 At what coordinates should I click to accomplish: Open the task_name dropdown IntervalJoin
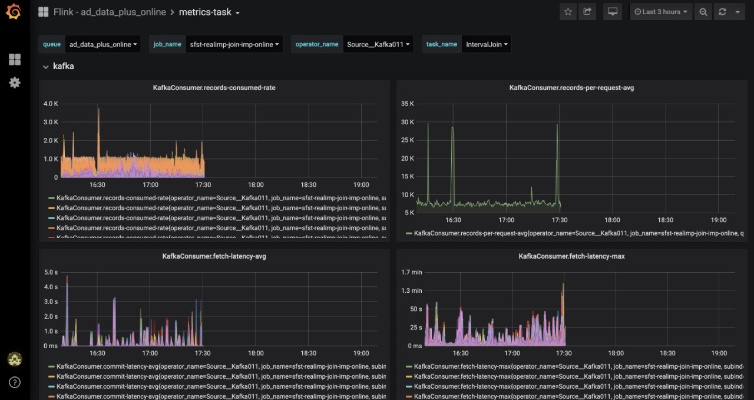point(487,44)
